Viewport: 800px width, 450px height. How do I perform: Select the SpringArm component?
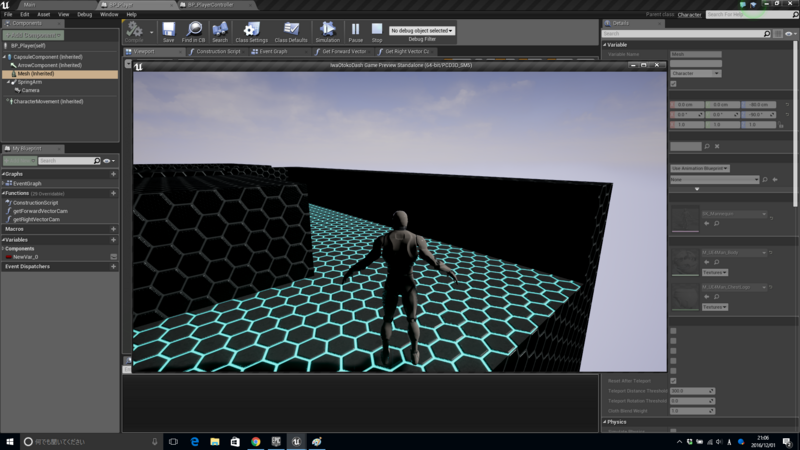pos(30,82)
